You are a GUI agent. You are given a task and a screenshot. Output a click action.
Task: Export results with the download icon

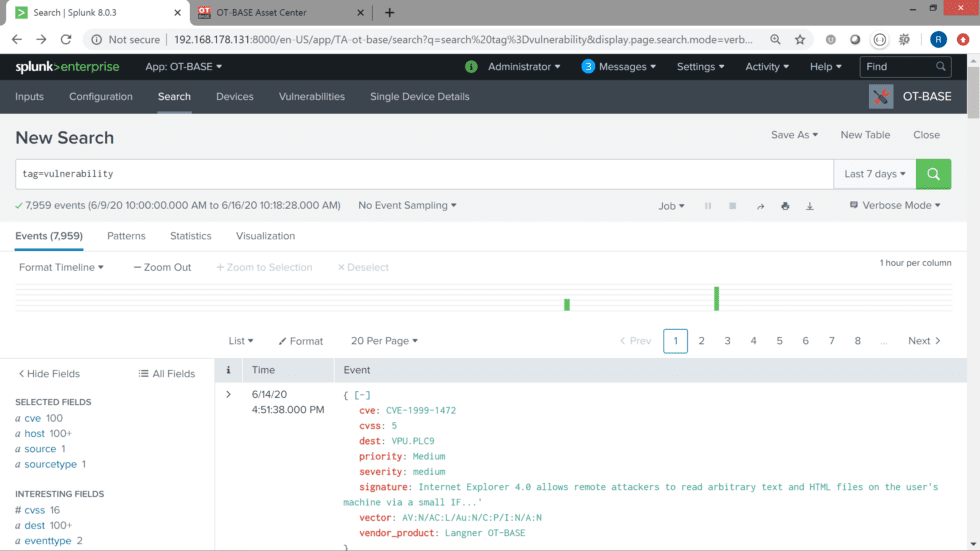point(810,206)
